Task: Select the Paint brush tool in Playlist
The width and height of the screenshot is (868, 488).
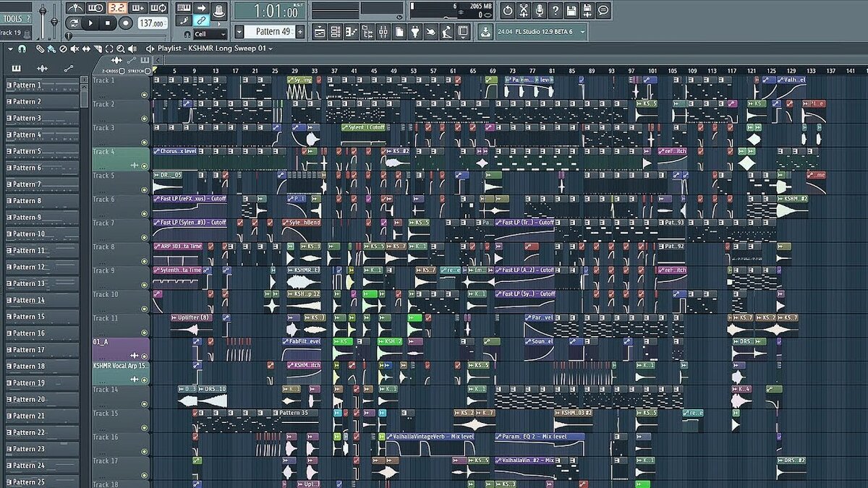Action: [51, 48]
